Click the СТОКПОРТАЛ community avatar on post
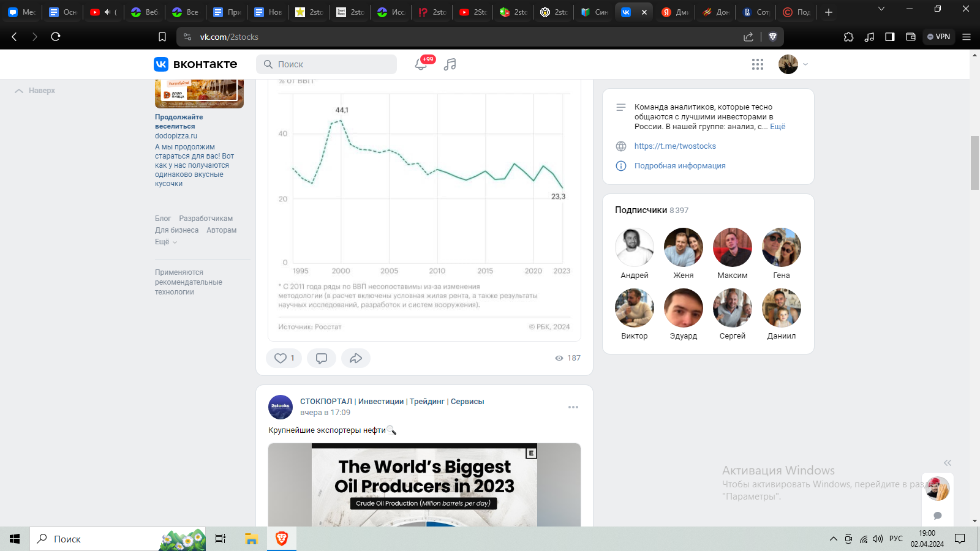Viewport: 980px width, 551px height. point(281,407)
